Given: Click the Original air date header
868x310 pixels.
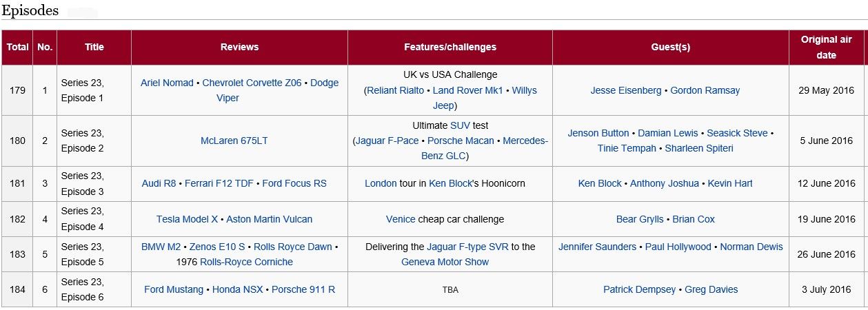Looking at the screenshot, I should (x=827, y=48).
